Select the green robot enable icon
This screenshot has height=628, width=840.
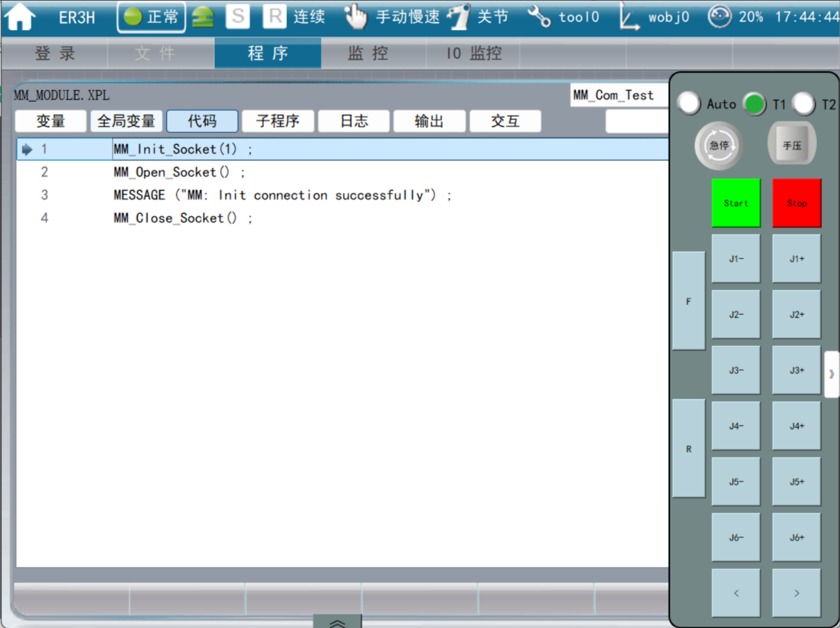(203, 17)
